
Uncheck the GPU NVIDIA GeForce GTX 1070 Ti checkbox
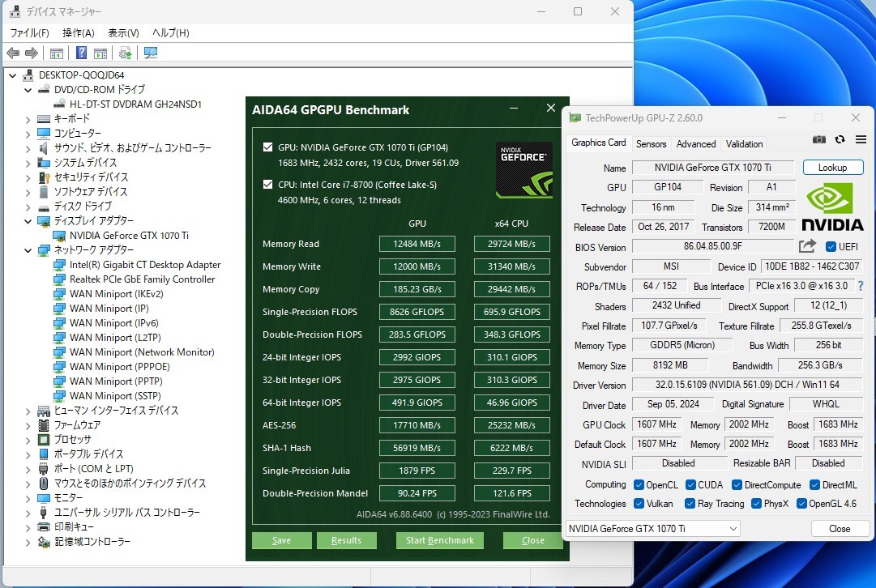click(x=267, y=147)
